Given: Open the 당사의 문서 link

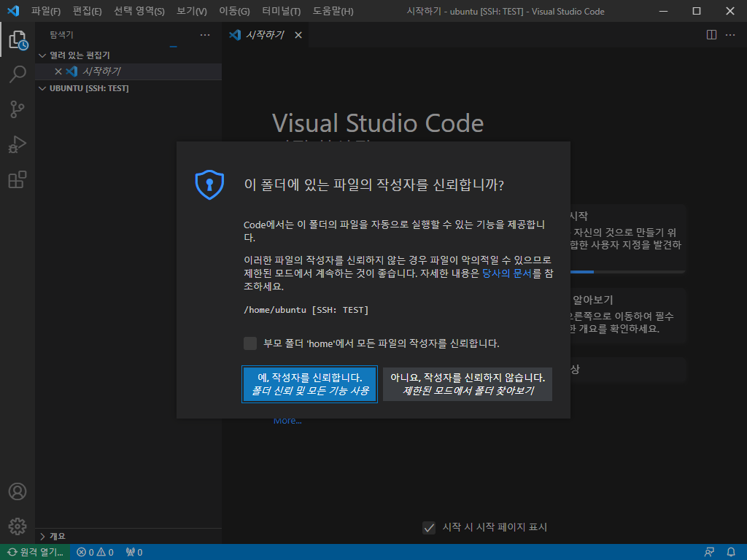Looking at the screenshot, I should point(507,273).
